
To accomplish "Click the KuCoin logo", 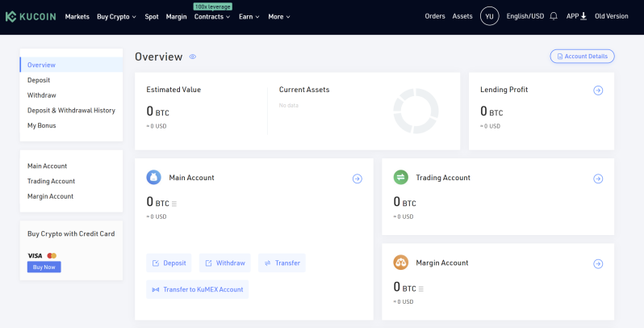I will click(31, 16).
